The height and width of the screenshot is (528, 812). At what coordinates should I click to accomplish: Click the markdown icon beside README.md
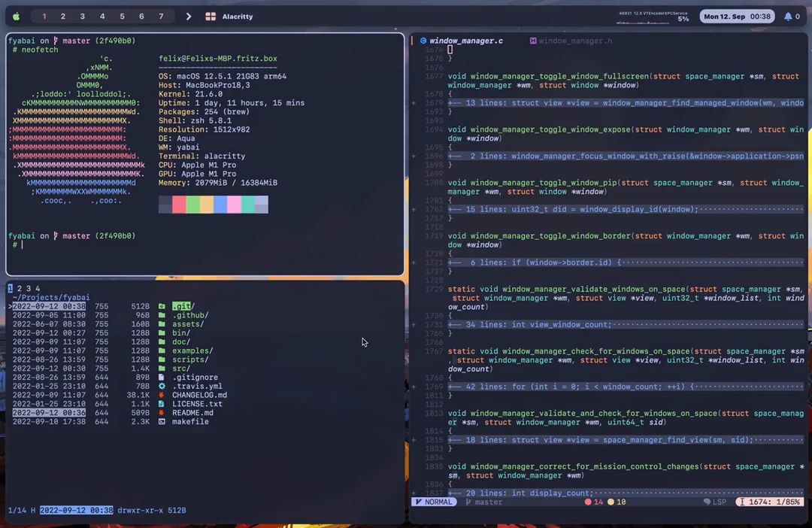click(x=162, y=412)
